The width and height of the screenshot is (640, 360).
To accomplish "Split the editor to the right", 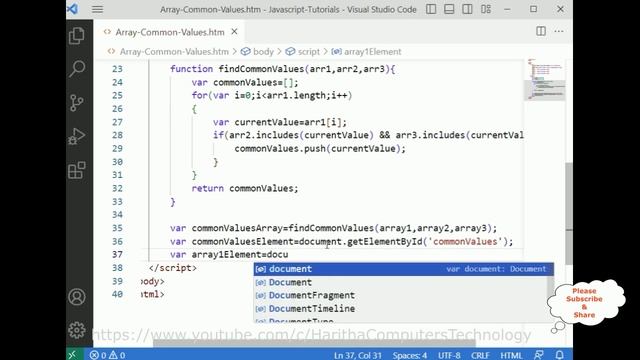I will click(541, 31).
